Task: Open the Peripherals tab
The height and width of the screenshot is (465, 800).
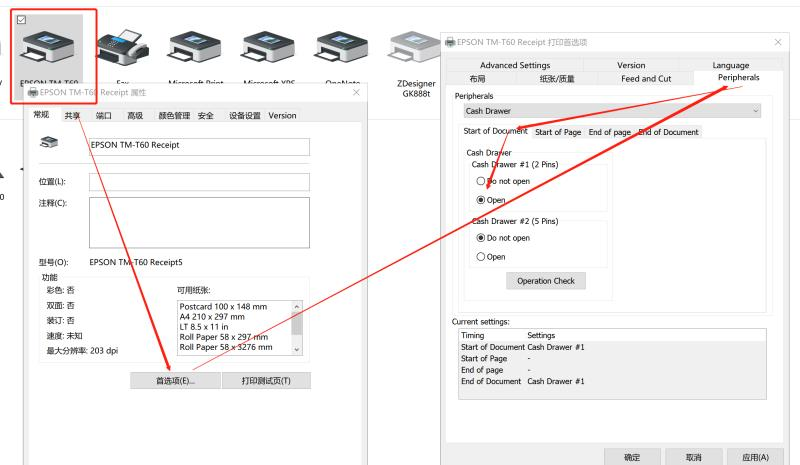Action: (738, 78)
